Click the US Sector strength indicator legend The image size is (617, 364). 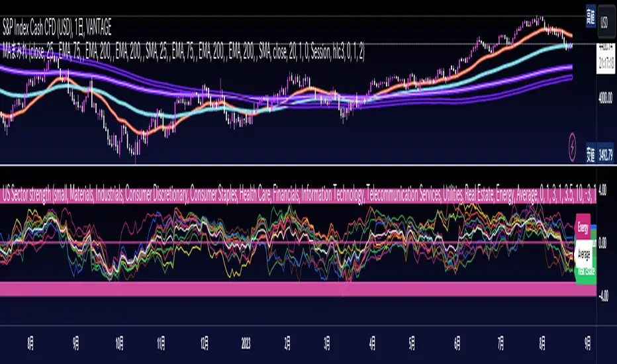(x=299, y=195)
